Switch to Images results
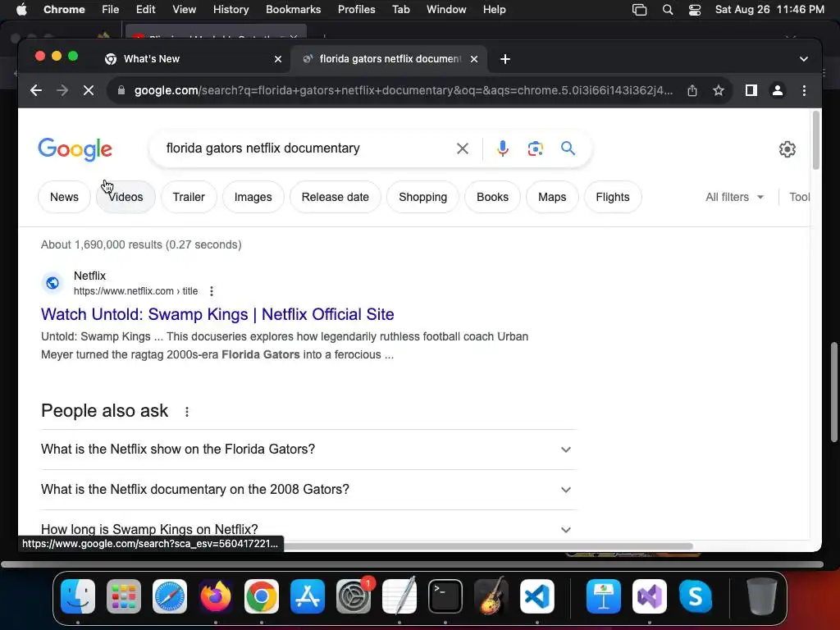Image resolution: width=840 pixels, height=630 pixels. point(253,197)
